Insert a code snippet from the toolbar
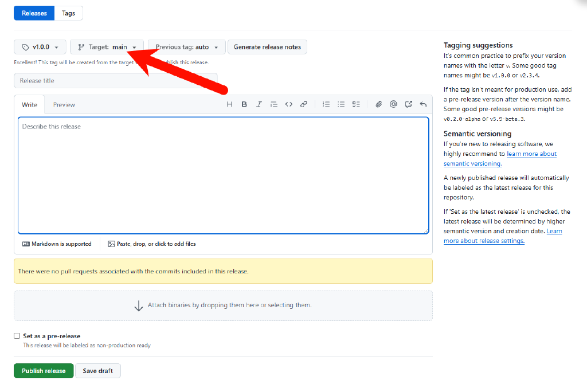The width and height of the screenshot is (587, 392). [x=289, y=104]
